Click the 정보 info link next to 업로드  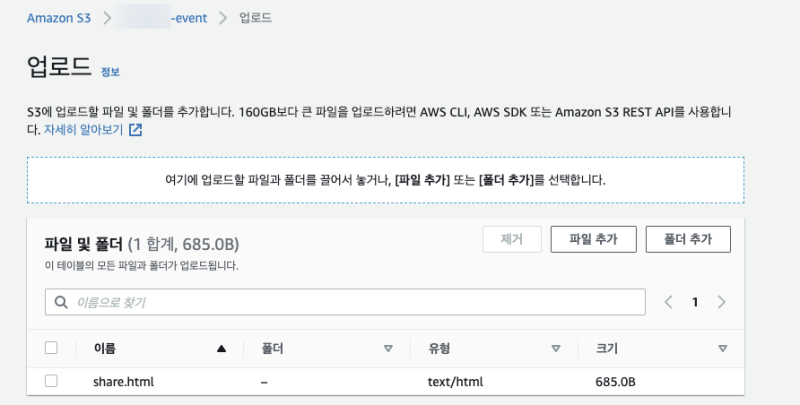click(x=110, y=72)
